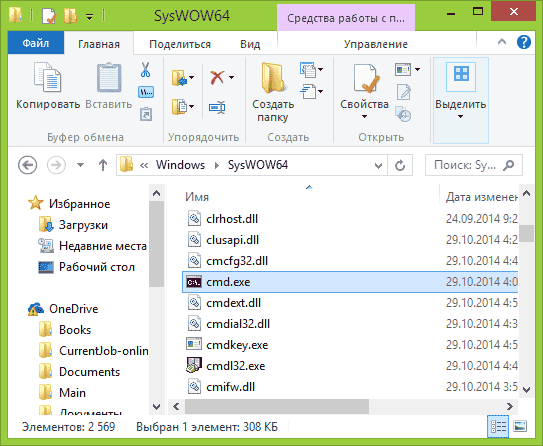Open the address bar history dropdown
The width and height of the screenshot is (543, 446).
(378, 166)
